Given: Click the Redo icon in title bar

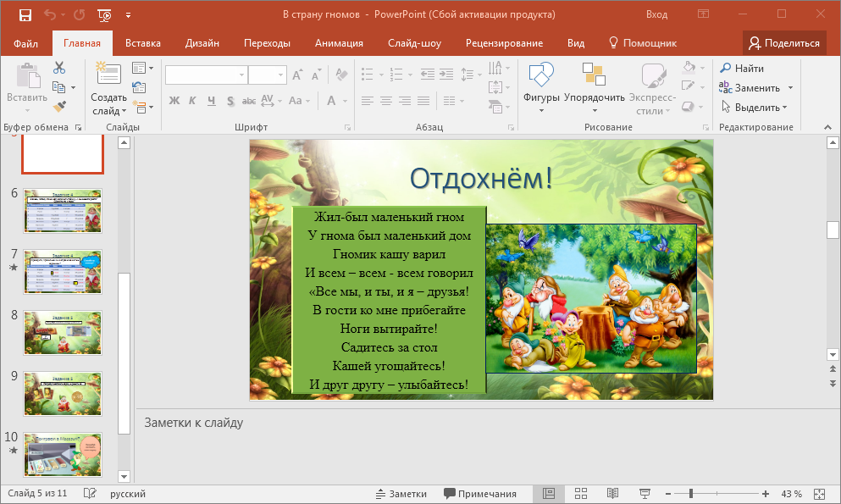Looking at the screenshot, I should point(80,15).
